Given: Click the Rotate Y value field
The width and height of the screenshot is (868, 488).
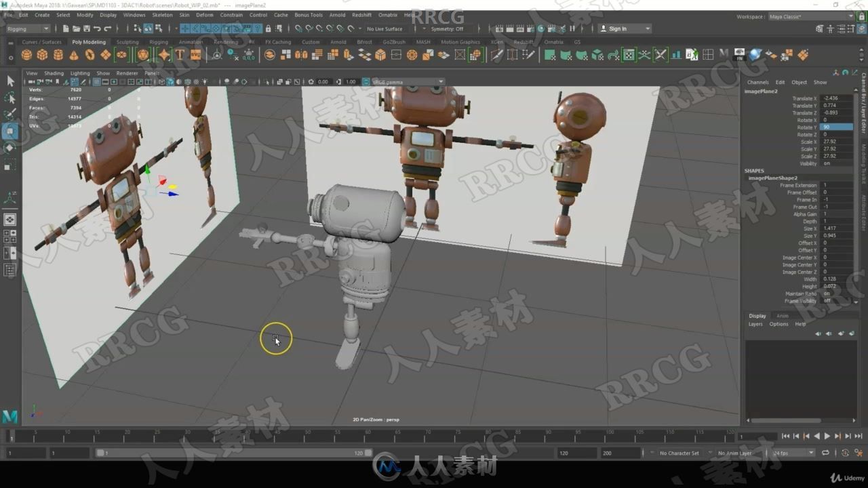Looking at the screenshot, I should point(836,127).
